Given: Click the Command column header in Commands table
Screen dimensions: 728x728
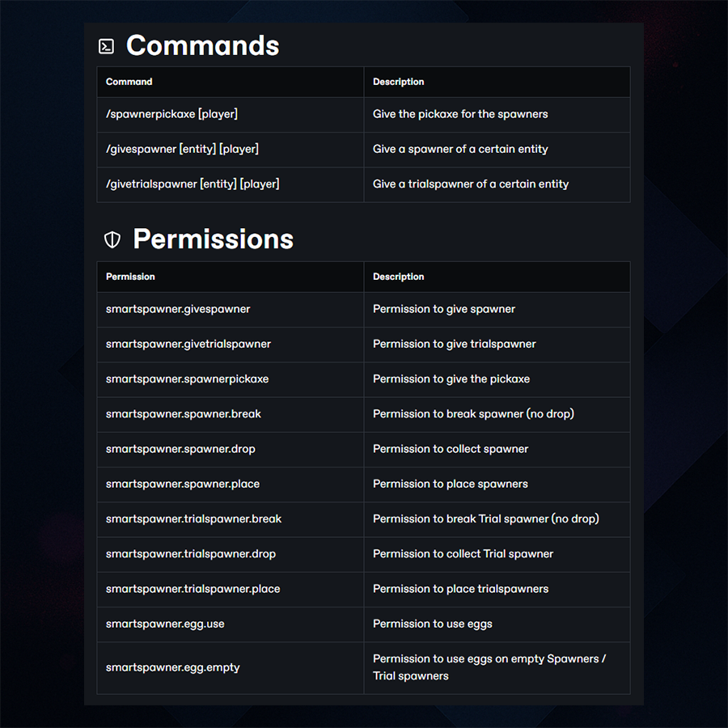Looking at the screenshot, I should point(129,82).
